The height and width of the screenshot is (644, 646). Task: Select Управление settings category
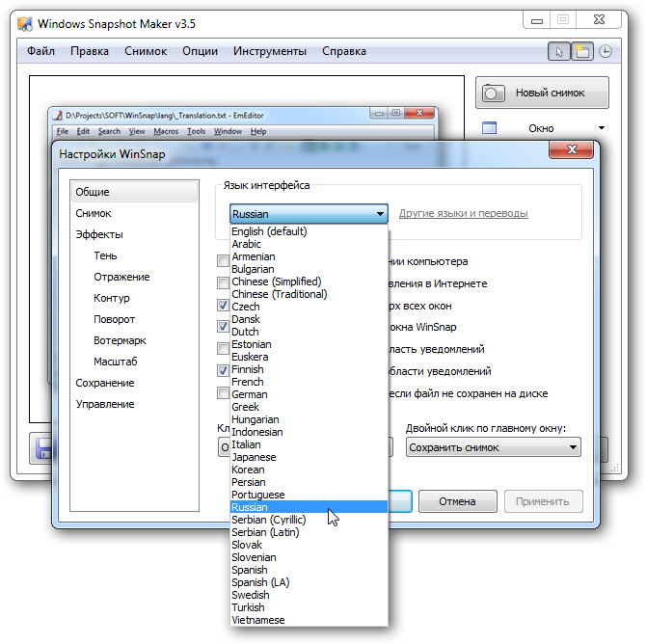click(x=105, y=404)
